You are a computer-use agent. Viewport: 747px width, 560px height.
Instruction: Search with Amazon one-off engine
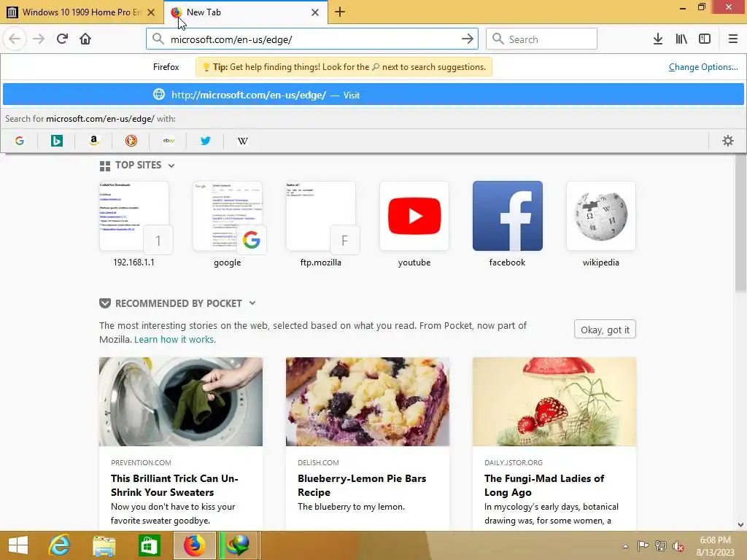click(x=94, y=141)
